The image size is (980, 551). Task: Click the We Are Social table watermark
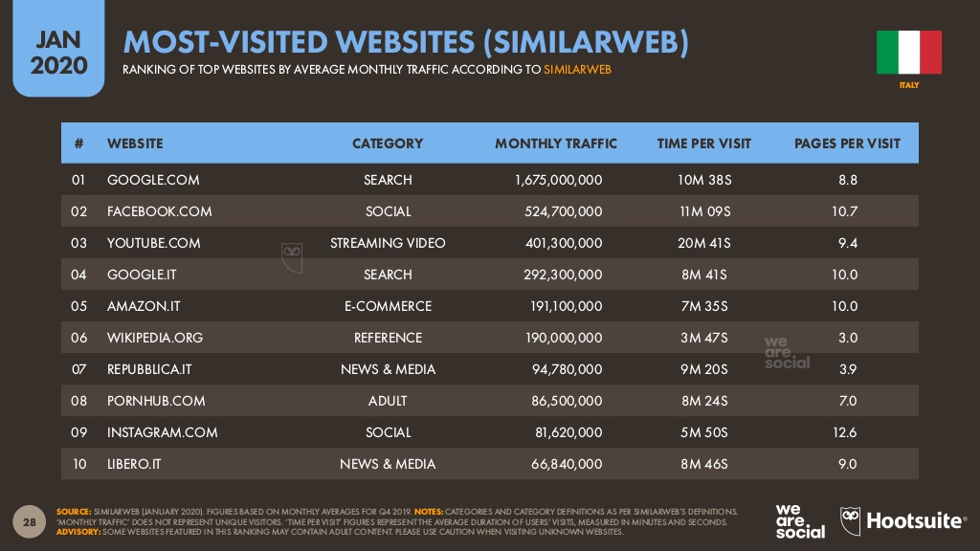(787, 353)
